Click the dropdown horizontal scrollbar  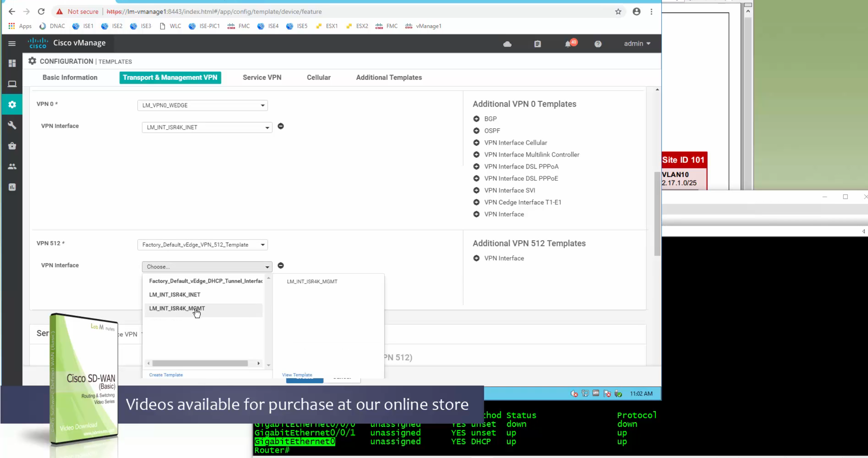(x=200, y=363)
